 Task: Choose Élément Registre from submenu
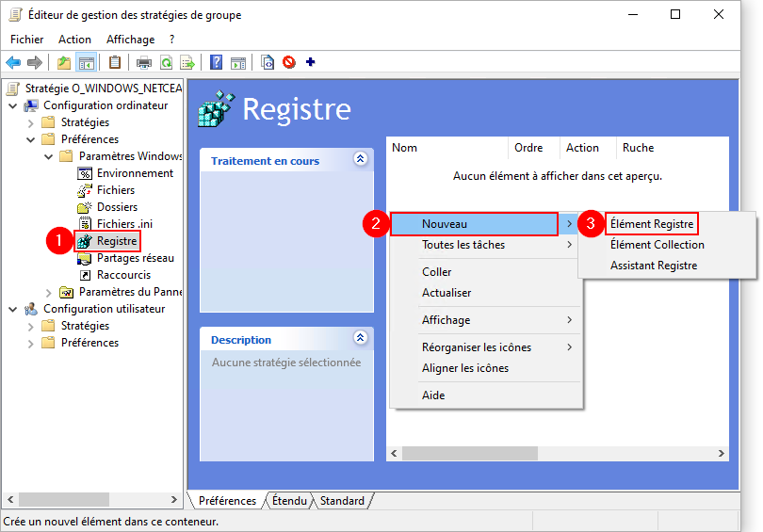coord(652,224)
